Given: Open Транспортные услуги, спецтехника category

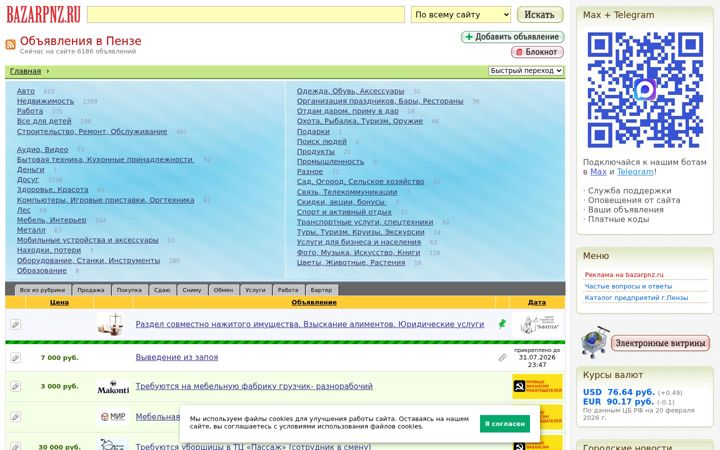Looking at the screenshot, I should click(365, 222).
